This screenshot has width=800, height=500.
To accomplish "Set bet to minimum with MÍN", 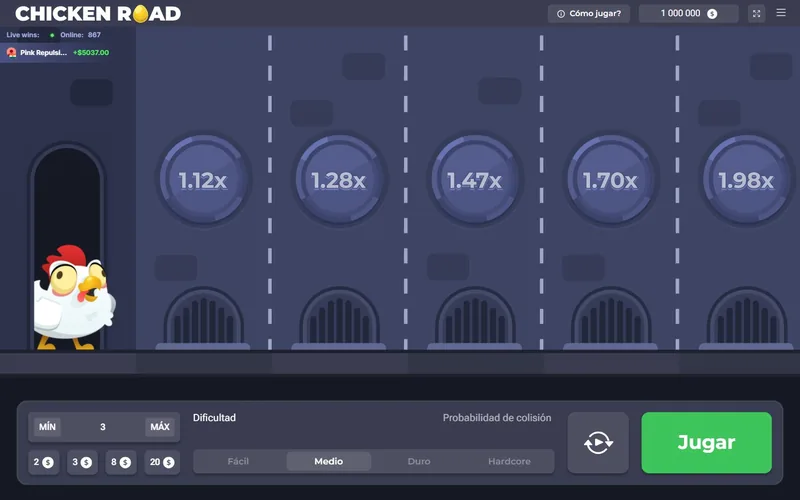I will point(47,427).
